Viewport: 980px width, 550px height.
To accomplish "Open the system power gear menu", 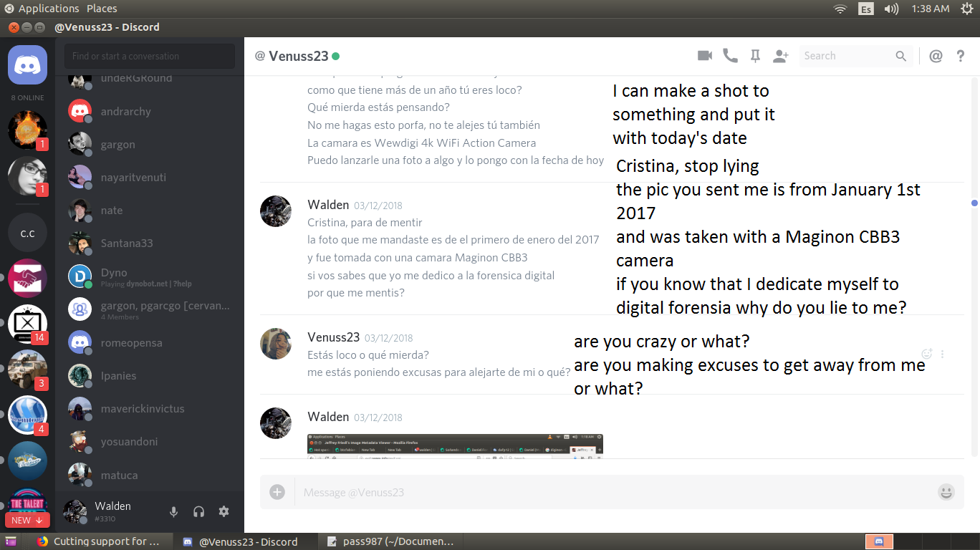I will [966, 9].
